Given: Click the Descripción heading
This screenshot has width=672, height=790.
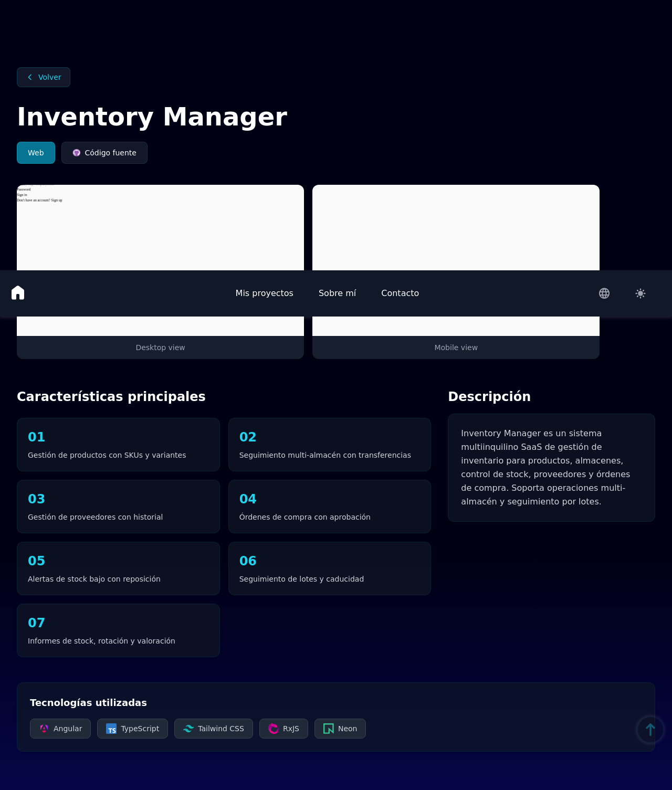Looking at the screenshot, I should pos(489,396).
